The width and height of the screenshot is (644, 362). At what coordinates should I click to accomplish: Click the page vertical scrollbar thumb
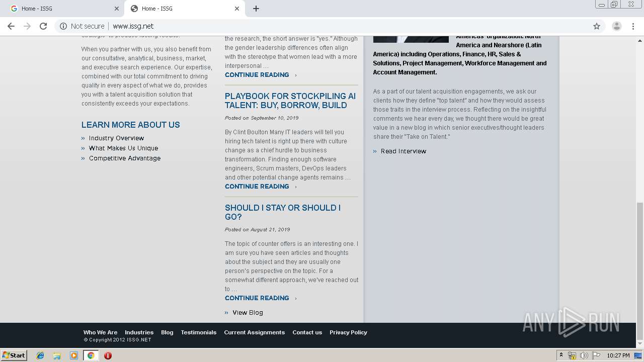639,271
